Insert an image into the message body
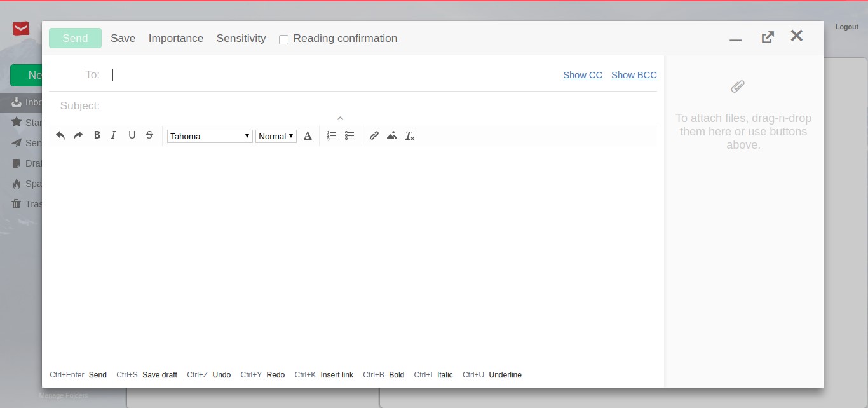This screenshot has height=408, width=868. coord(392,135)
